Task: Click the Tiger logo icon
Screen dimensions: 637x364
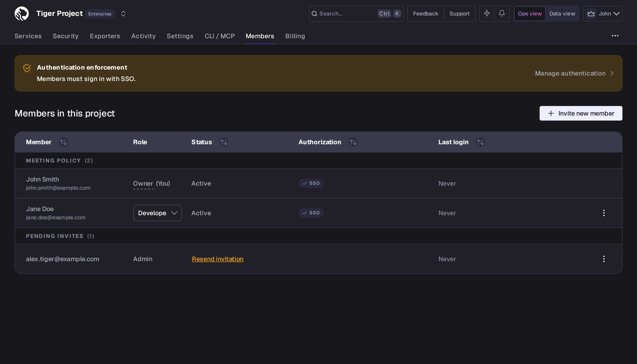Action: click(x=22, y=13)
